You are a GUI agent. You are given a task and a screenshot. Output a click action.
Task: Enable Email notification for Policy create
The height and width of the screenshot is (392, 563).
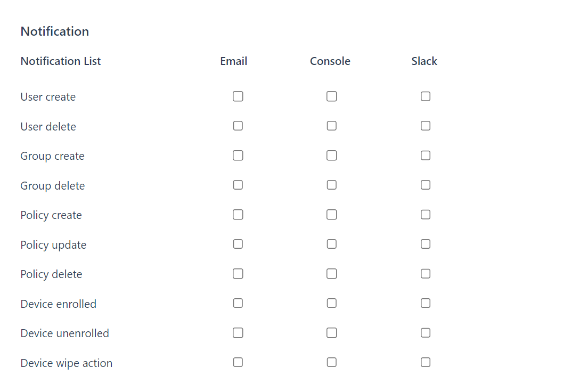[238, 215]
